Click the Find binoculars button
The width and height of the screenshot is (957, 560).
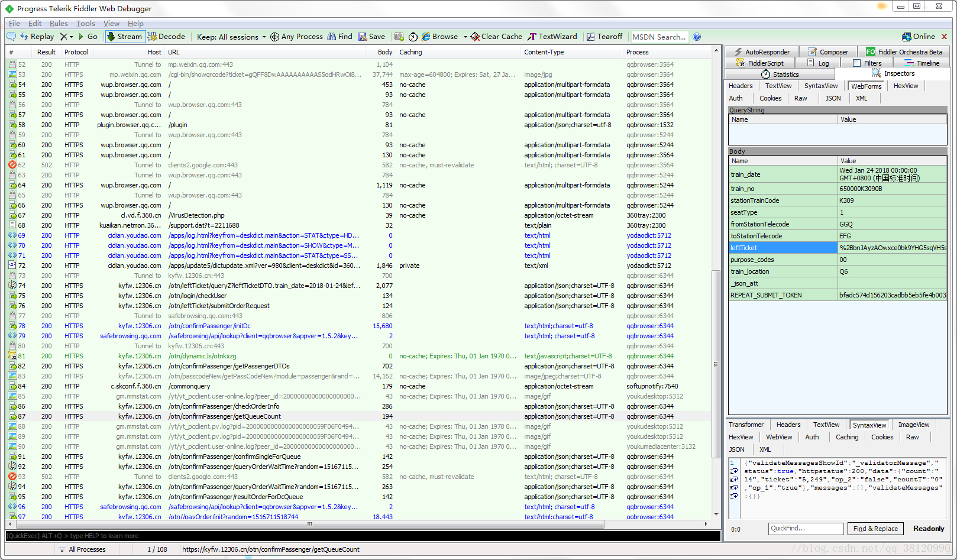[x=340, y=37]
